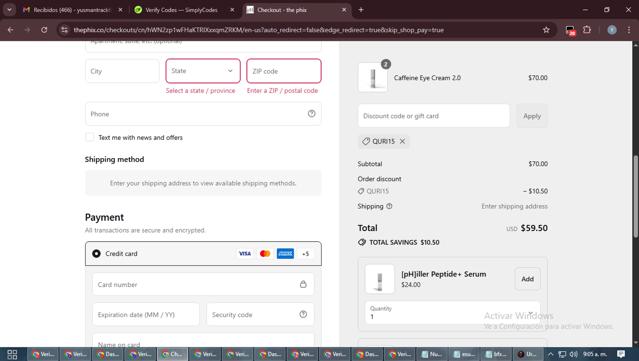Open the [pH]iller Peptide+ Serum thumbnail
The width and height of the screenshot is (639, 361).
[379, 279]
